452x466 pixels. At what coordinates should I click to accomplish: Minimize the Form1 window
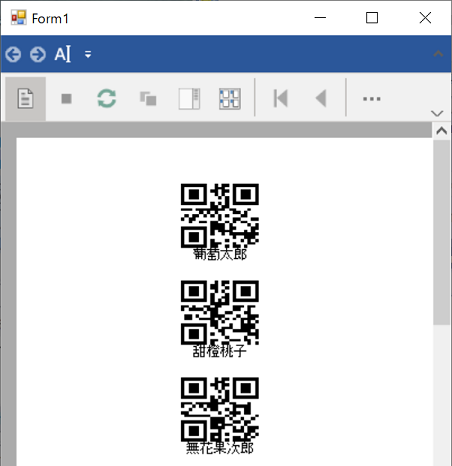pos(320,18)
